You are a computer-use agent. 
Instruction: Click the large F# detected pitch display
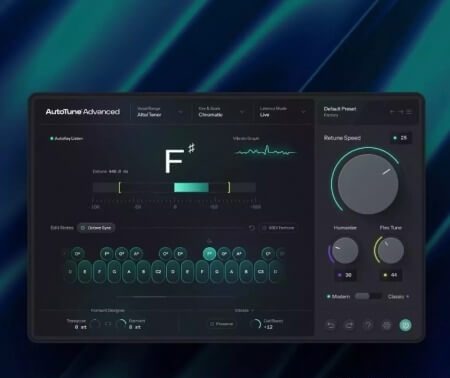coord(179,159)
